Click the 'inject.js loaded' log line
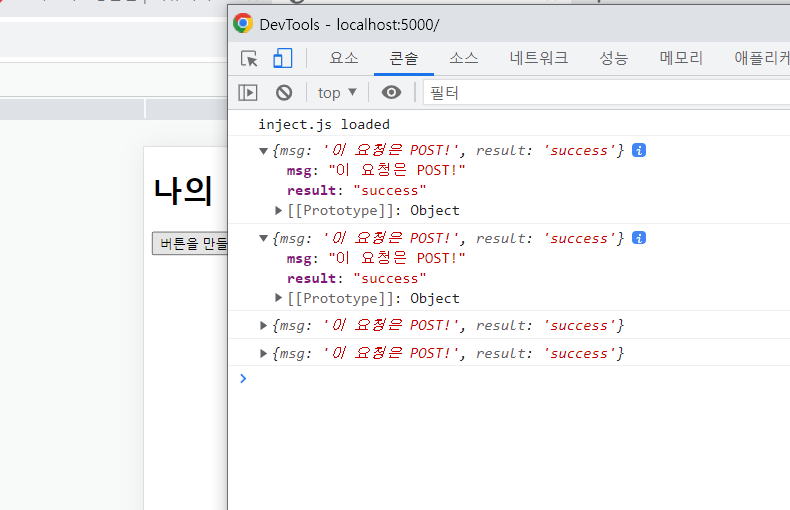This screenshot has height=510, width=790. click(x=324, y=124)
